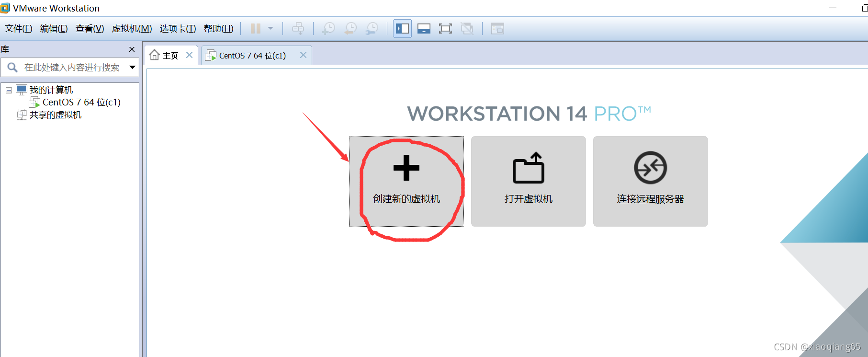Click the Send Ctrl+Alt+Del toolbar icon
The height and width of the screenshot is (357, 868).
[x=298, y=29]
